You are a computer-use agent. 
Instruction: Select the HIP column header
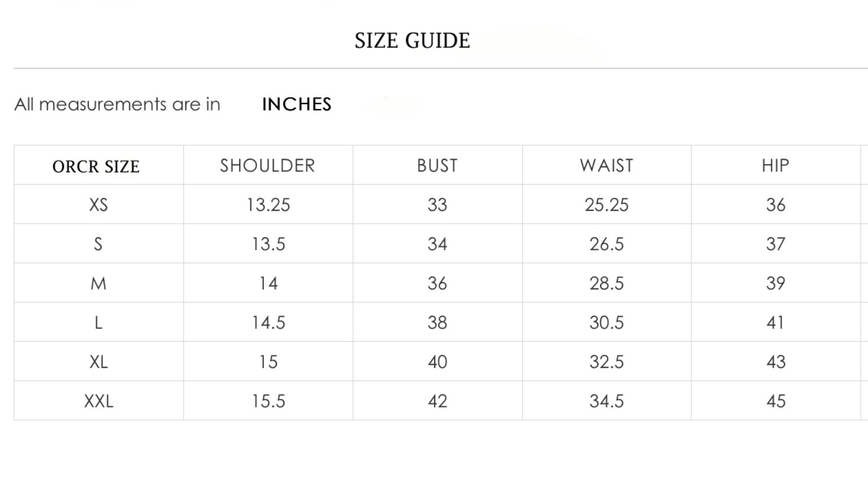point(775,166)
